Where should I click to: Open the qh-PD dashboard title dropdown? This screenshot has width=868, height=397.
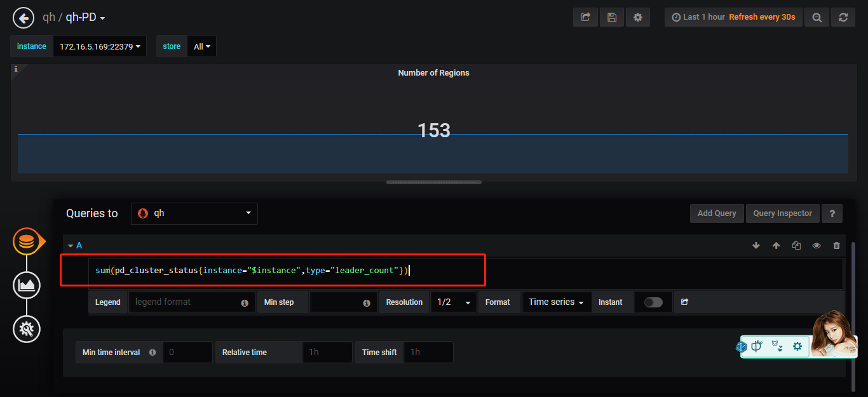point(85,18)
